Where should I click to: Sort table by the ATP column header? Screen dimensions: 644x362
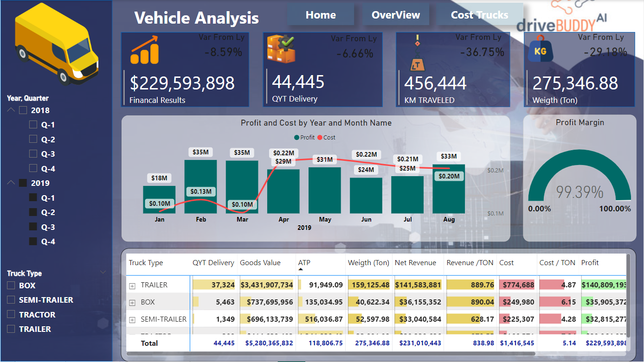pos(304,262)
